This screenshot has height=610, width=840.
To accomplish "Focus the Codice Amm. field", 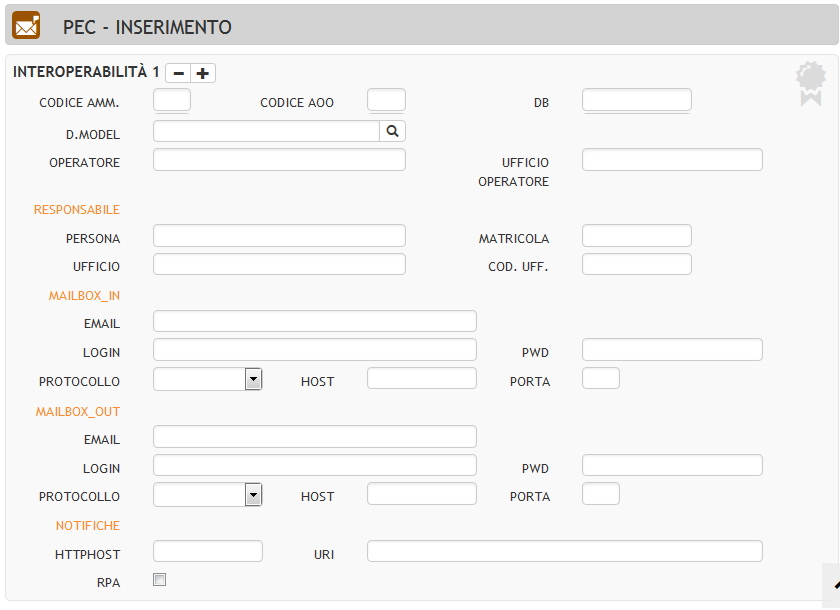I will pyautogui.click(x=172, y=100).
